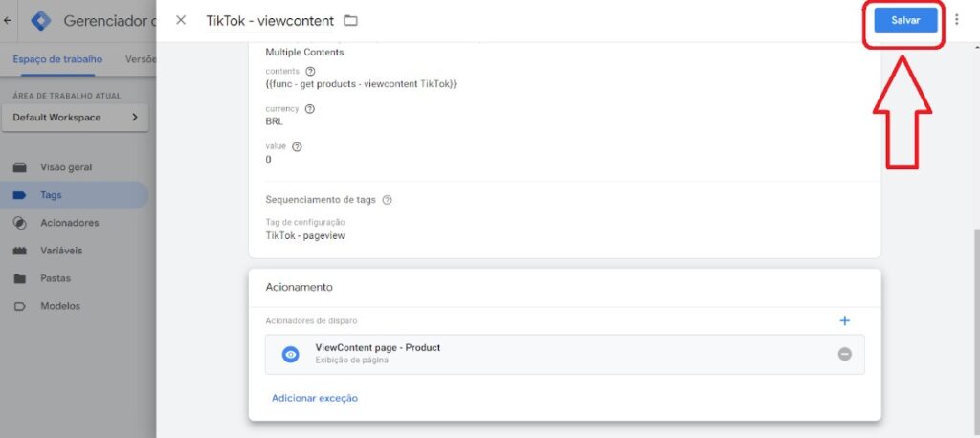This screenshot has height=438, width=980.
Task: Click the back arrow in header
Action: pos(8,20)
